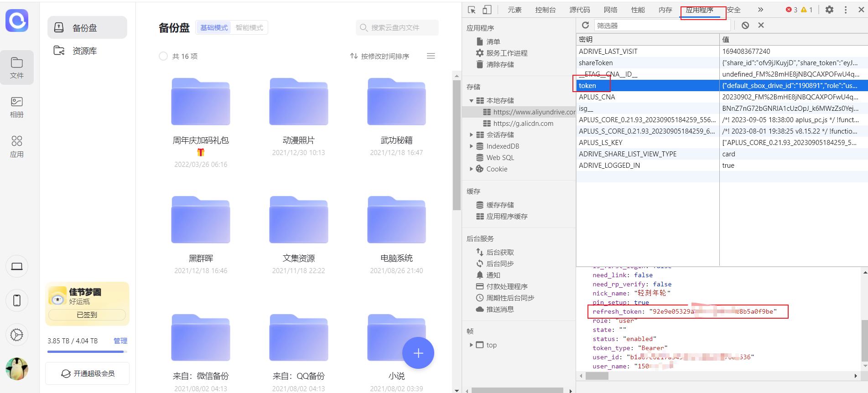
Task: Open the 按修改时间排序 sort dropdown
Action: coord(379,56)
